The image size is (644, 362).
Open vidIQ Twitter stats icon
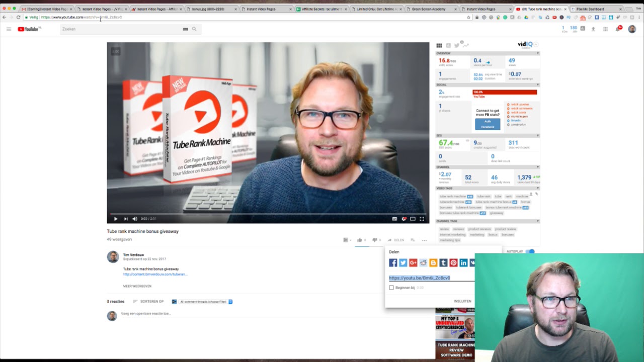[457, 45]
